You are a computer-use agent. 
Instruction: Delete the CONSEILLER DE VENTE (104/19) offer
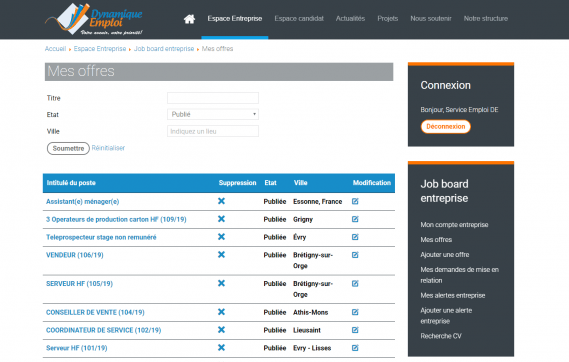coord(221,312)
